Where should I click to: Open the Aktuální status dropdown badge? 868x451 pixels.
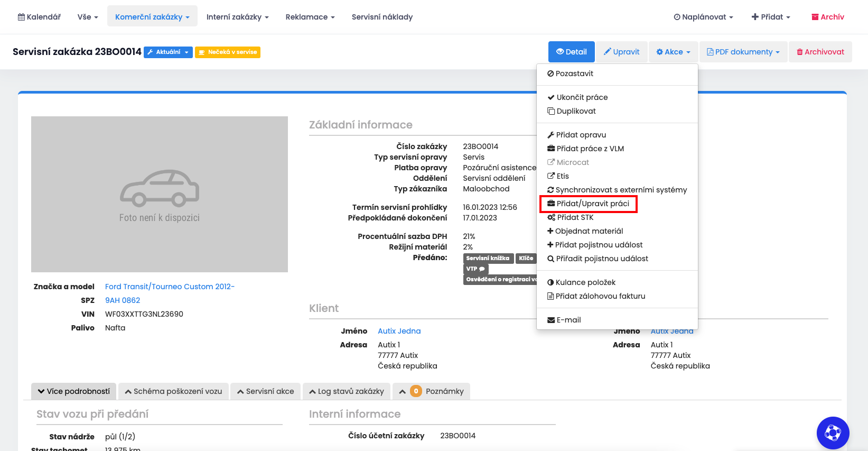coord(168,52)
